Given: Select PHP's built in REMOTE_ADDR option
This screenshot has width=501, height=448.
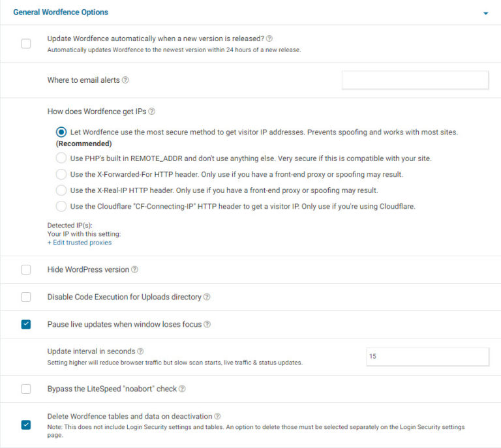Looking at the screenshot, I should pos(61,158).
